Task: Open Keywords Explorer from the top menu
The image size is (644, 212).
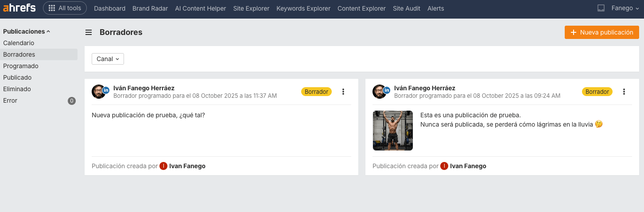Action: 303,8
